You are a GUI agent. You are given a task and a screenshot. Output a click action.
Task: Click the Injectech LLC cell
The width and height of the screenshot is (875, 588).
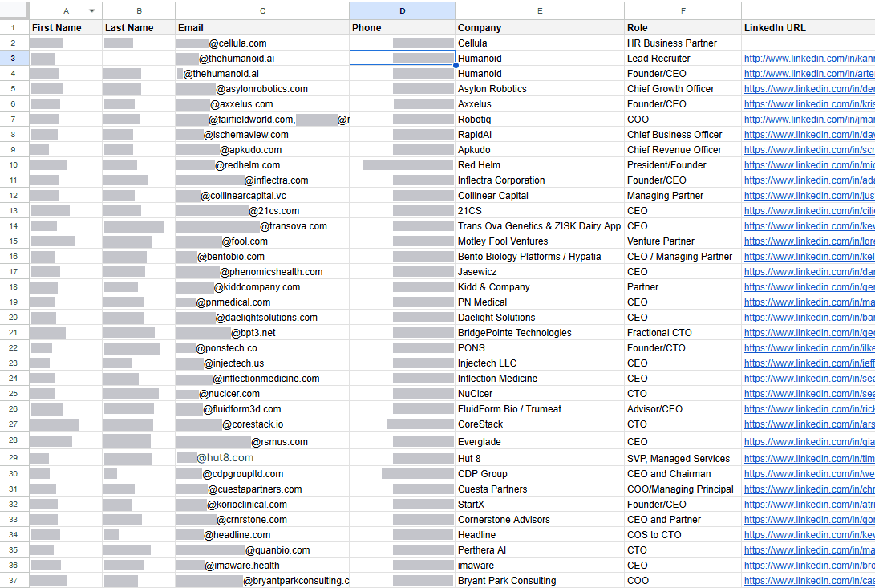(540, 363)
